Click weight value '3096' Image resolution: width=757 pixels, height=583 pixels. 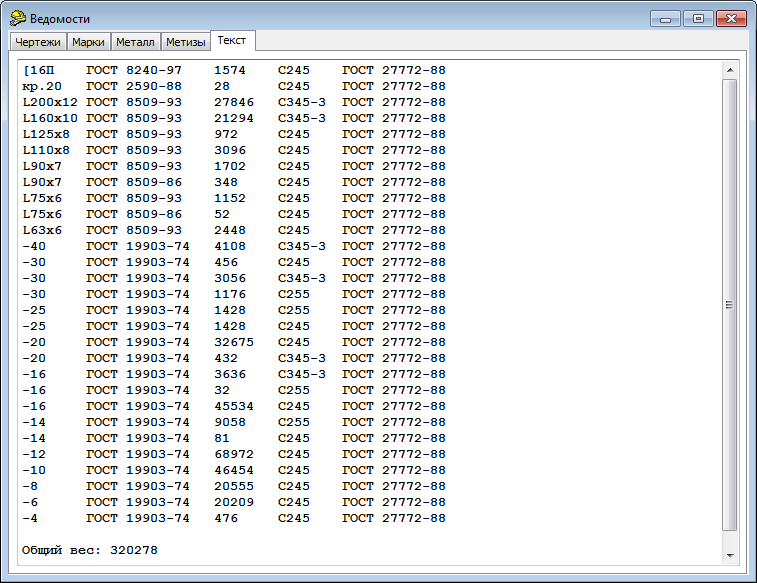pyautogui.click(x=230, y=150)
